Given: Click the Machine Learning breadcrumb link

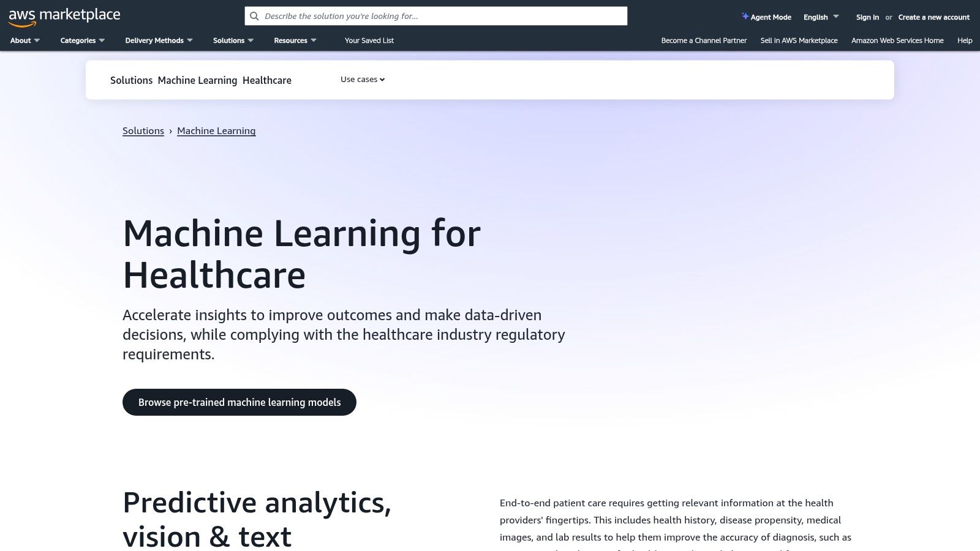Looking at the screenshot, I should pos(216,130).
